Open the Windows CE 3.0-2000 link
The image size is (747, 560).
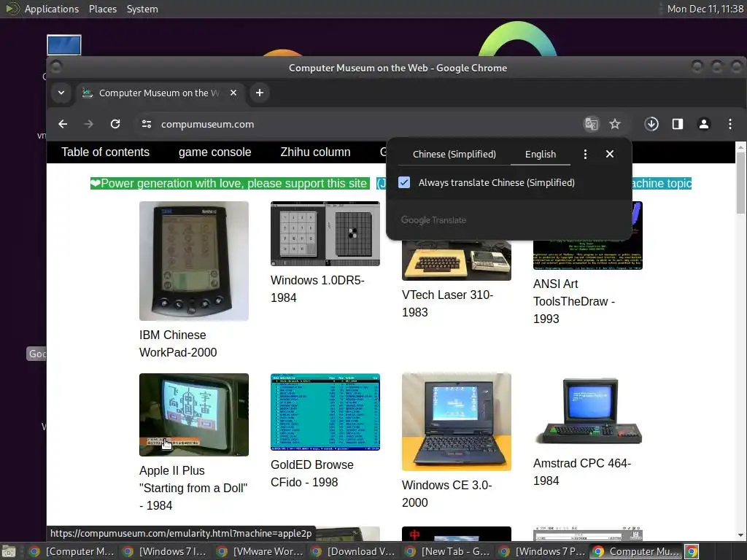[x=447, y=494]
